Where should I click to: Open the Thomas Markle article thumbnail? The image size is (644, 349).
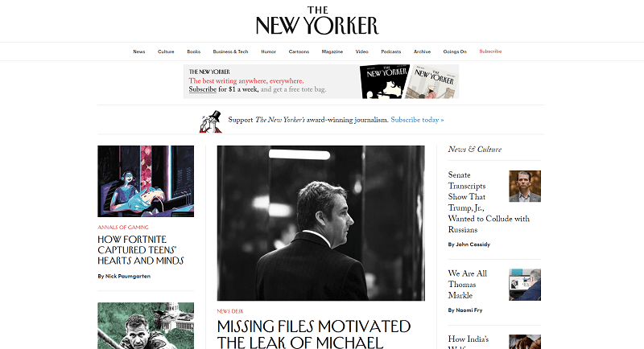pyautogui.click(x=525, y=285)
